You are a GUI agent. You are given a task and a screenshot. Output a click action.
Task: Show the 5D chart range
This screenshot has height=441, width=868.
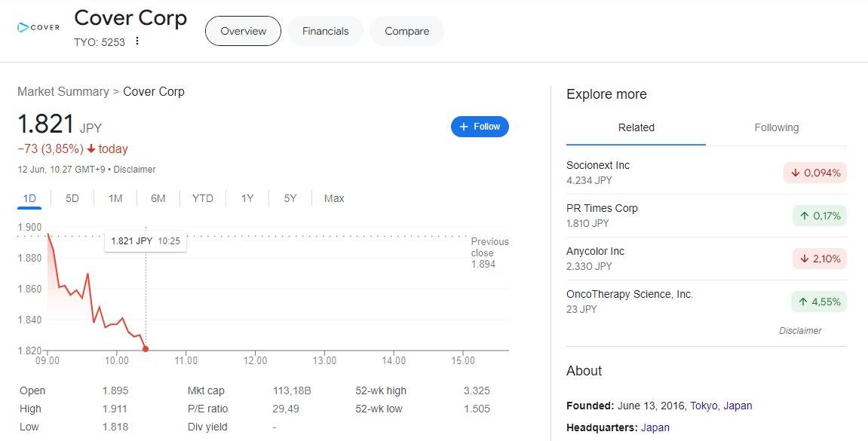click(72, 198)
